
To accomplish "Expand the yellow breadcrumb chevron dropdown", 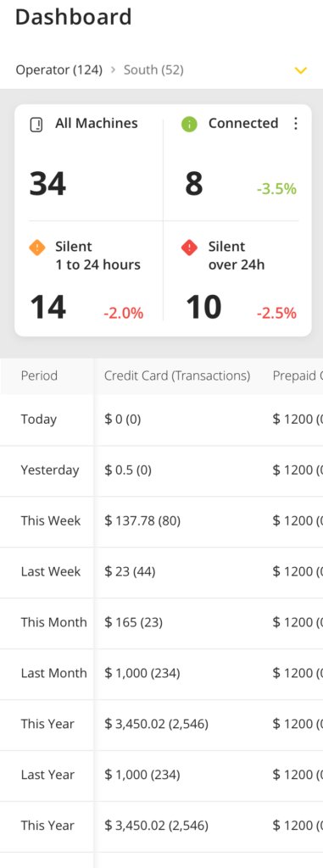I will tap(301, 70).
